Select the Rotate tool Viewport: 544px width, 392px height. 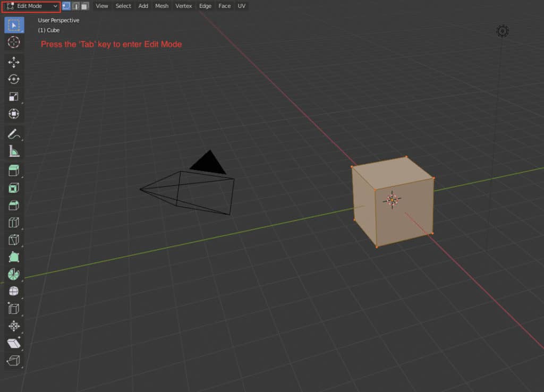tap(14, 79)
